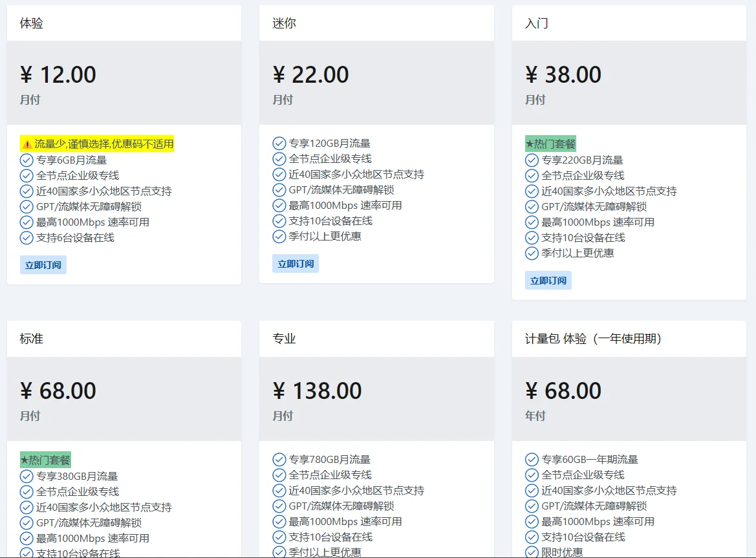Click the ¥ 138.00 price
756x558 pixels.
click(x=317, y=391)
